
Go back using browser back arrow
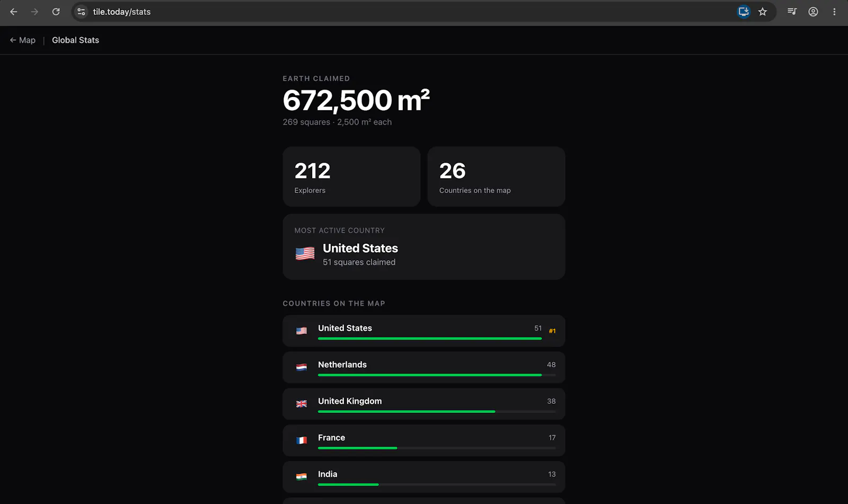point(14,12)
